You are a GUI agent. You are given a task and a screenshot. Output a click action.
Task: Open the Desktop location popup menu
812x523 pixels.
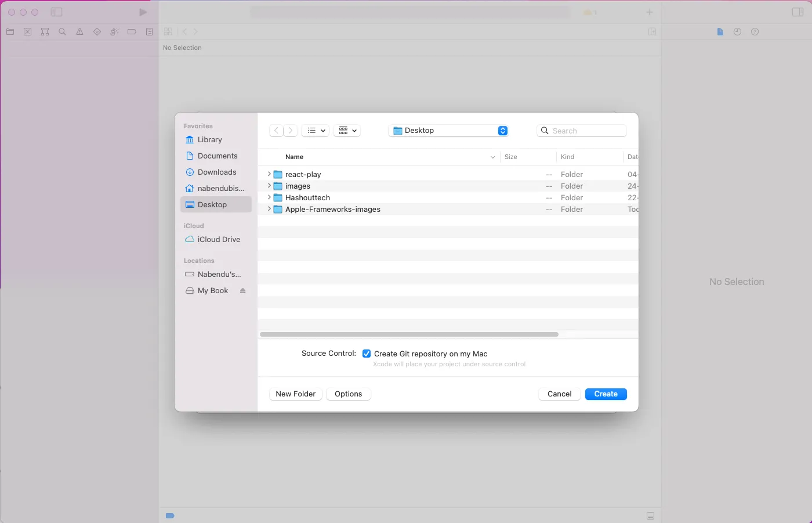coord(448,131)
